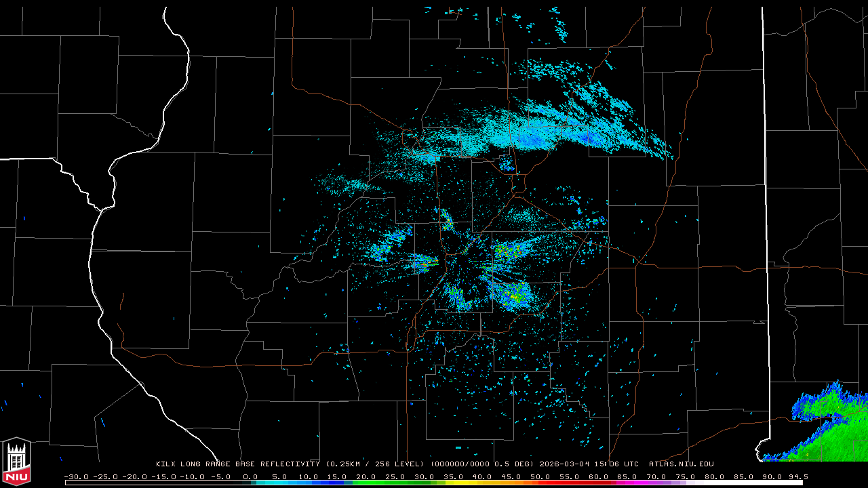Click the 50.0 dBZ red section of color scale

click(x=540, y=483)
